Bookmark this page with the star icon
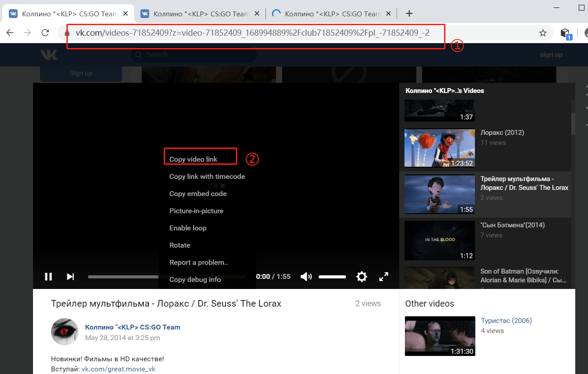The height and width of the screenshot is (374, 588). (543, 33)
